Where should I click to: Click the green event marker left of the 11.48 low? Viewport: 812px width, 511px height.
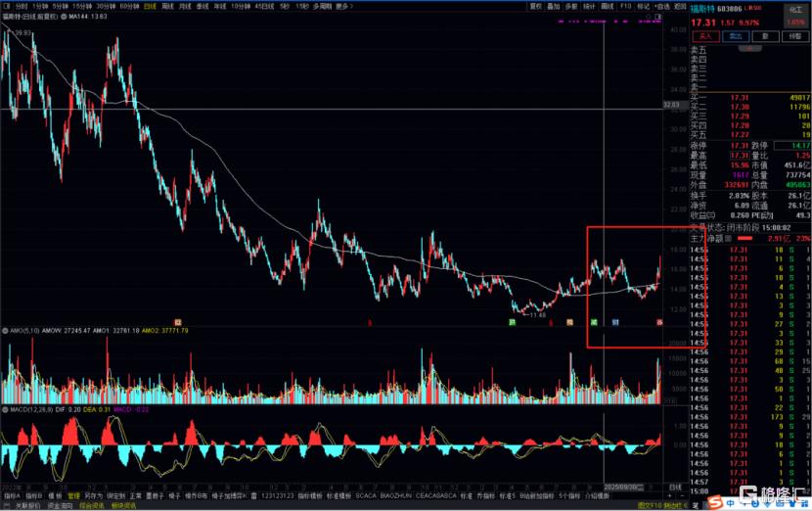coord(513,322)
